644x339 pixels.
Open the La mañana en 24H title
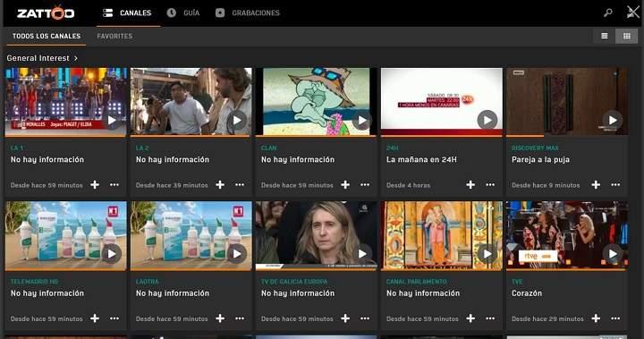coord(421,159)
